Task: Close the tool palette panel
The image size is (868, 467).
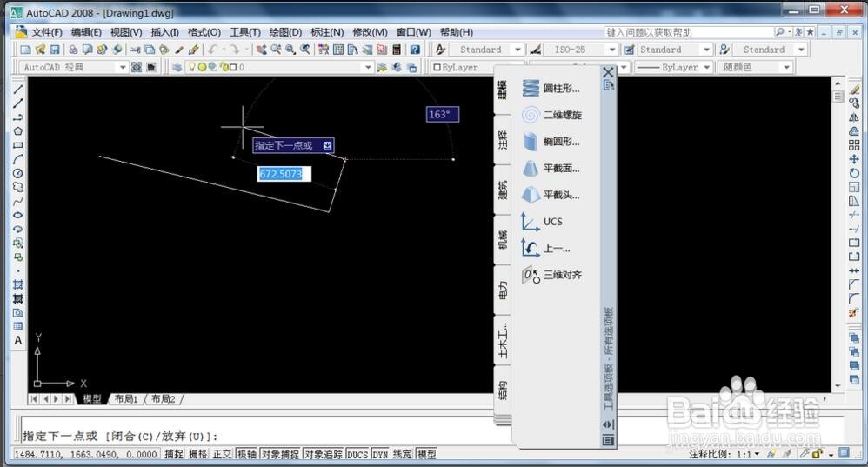Action: click(608, 72)
